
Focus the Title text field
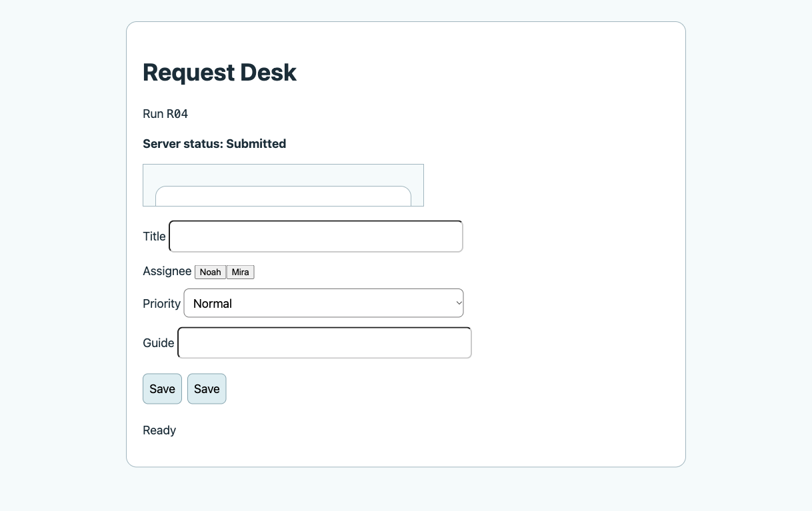(x=316, y=237)
